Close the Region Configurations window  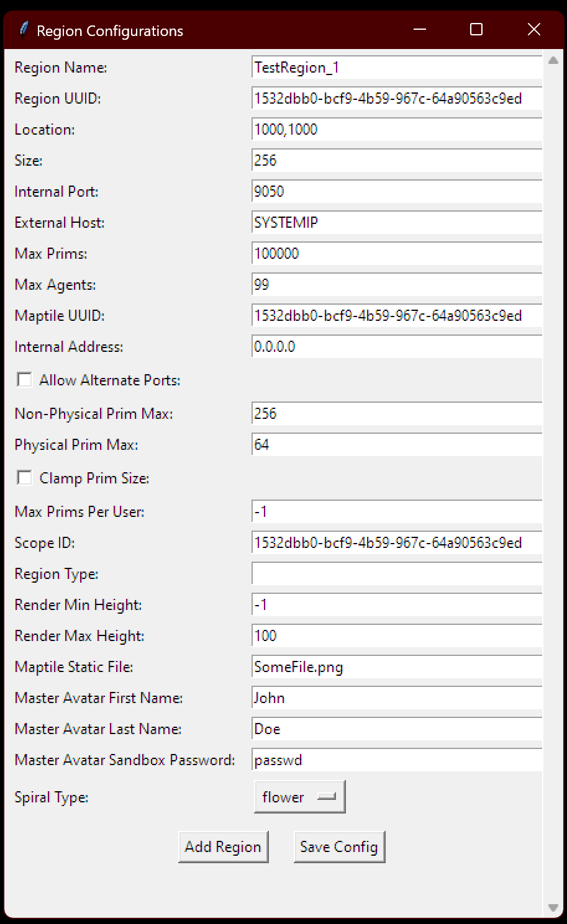tap(533, 29)
